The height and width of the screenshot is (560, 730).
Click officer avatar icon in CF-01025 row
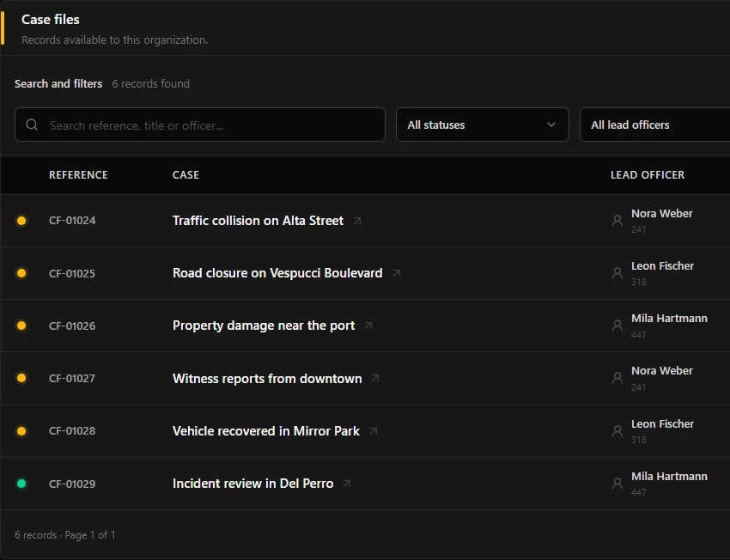pos(617,273)
